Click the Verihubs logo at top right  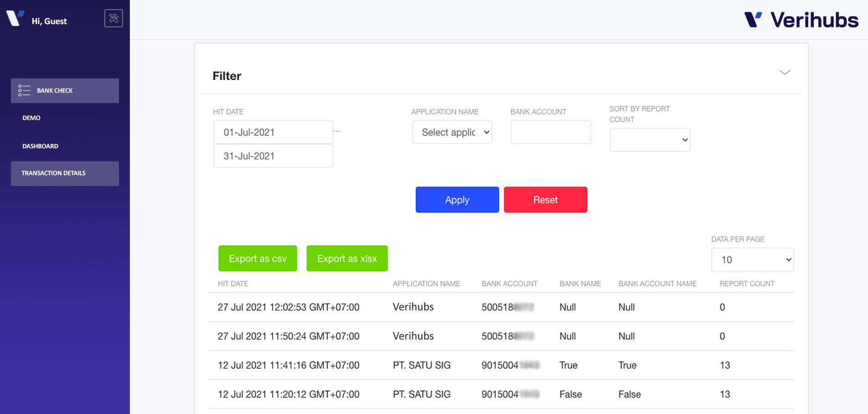[x=801, y=20]
